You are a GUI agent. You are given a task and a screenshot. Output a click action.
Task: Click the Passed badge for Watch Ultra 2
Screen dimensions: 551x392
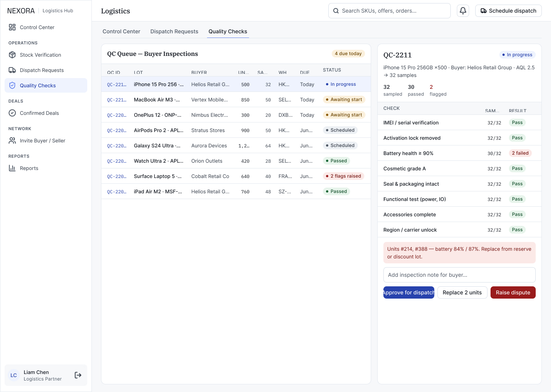click(x=336, y=161)
